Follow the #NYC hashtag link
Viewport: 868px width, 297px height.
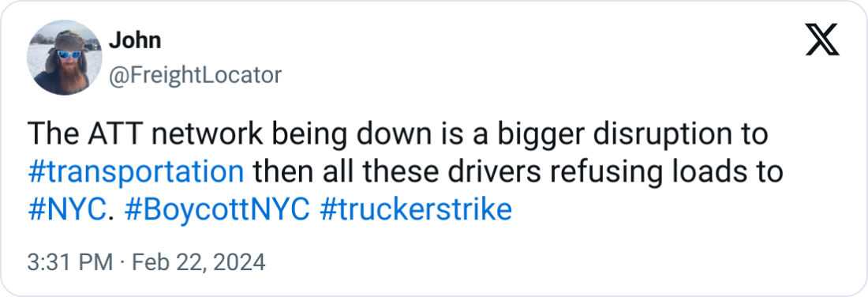click(x=66, y=210)
